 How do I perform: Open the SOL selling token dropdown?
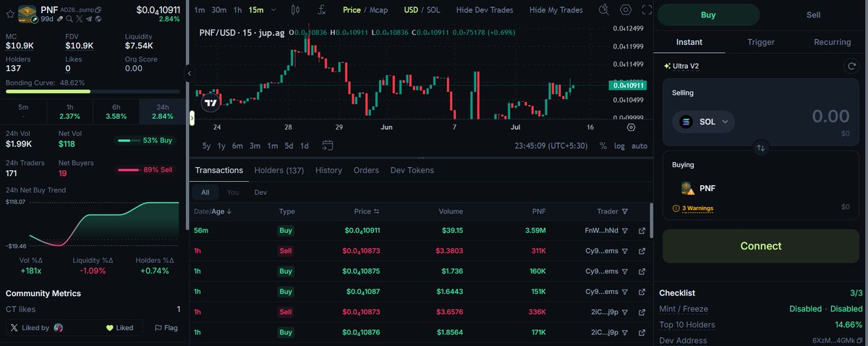[x=703, y=122]
